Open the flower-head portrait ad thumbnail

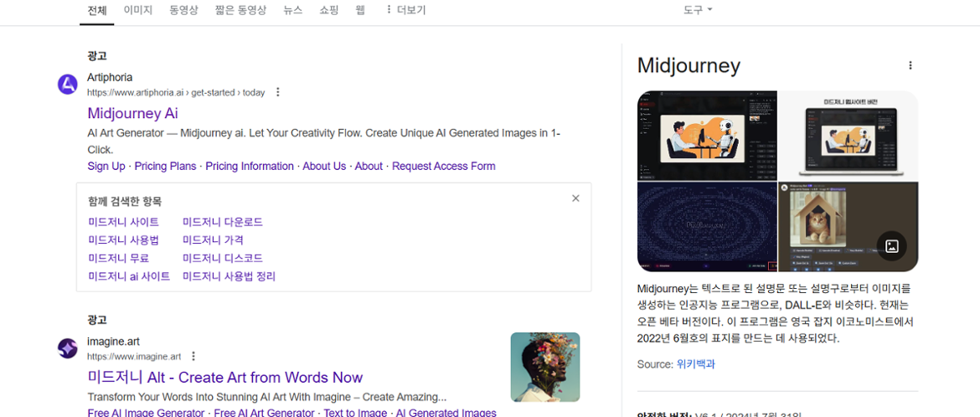(x=544, y=367)
